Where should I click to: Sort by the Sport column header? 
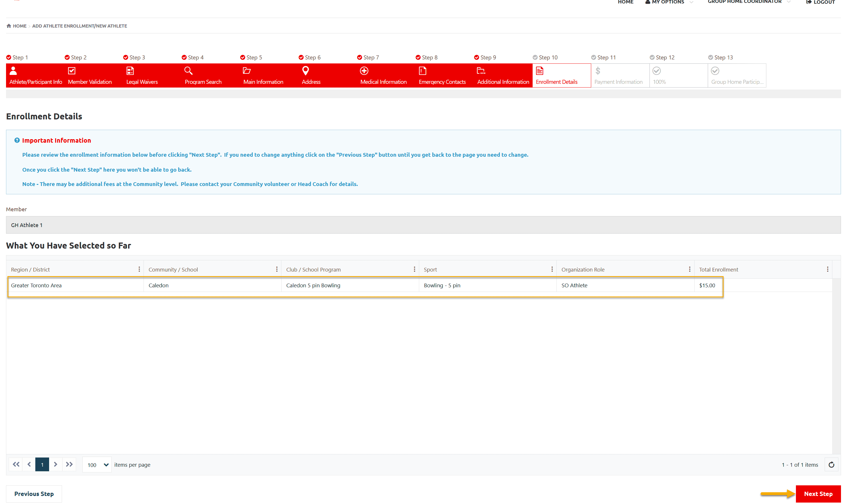point(430,269)
